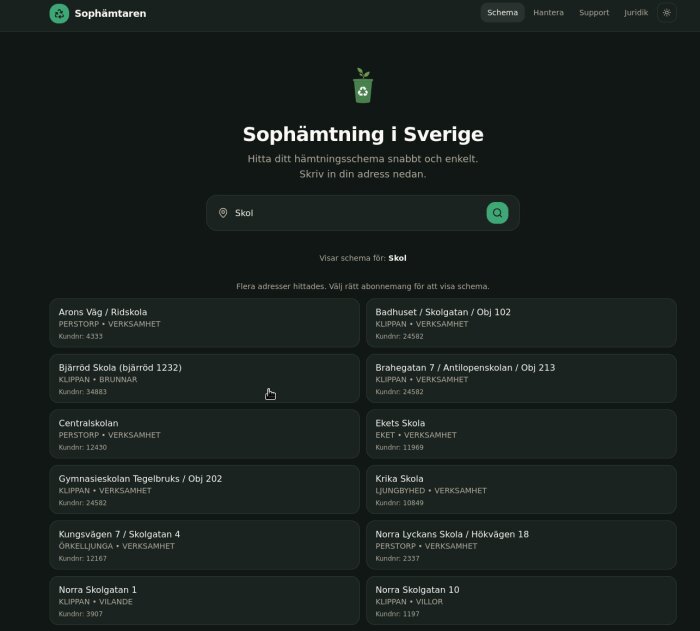Select Badhuset / Skolgatan / Obj 102 card

point(521,323)
